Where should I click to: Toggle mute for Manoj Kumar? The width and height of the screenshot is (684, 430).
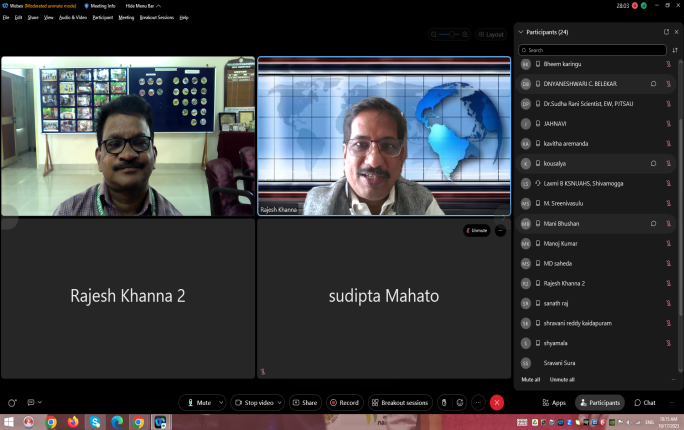pyautogui.click(x=668, y=243)
